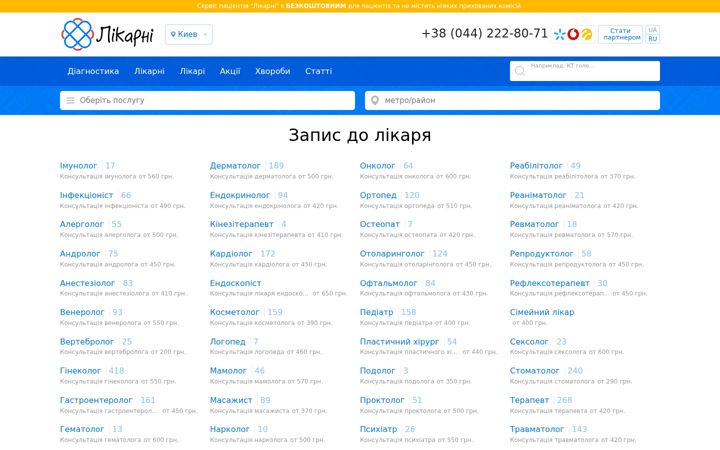Click the search magnifier icon
Screen dimensions: 720x450
tap(520, 71)
